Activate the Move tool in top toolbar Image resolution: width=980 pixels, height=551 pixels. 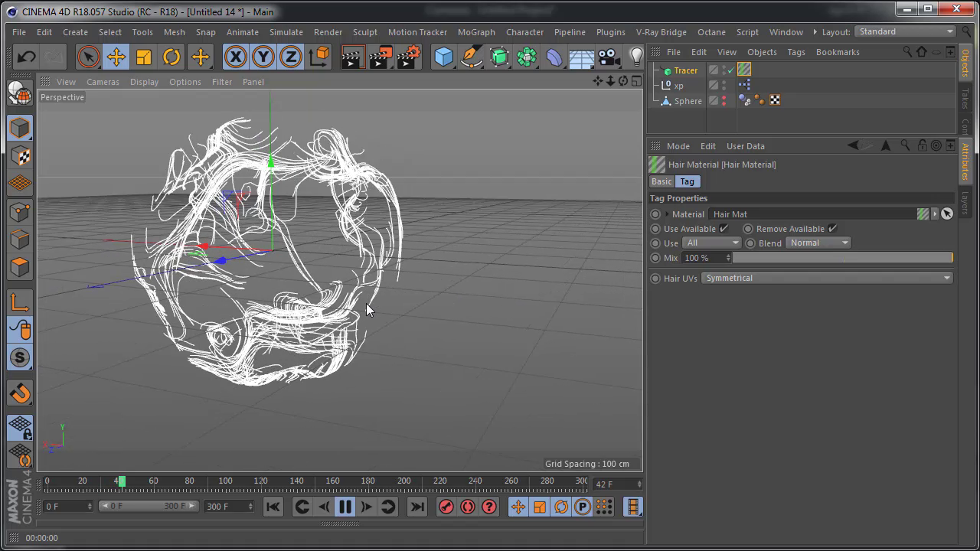[x=116, y=57]
